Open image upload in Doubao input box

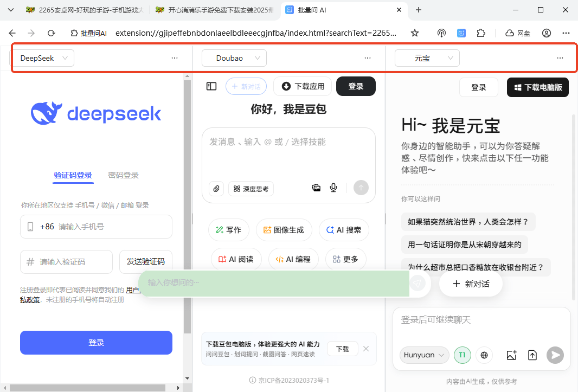[316, 188]
